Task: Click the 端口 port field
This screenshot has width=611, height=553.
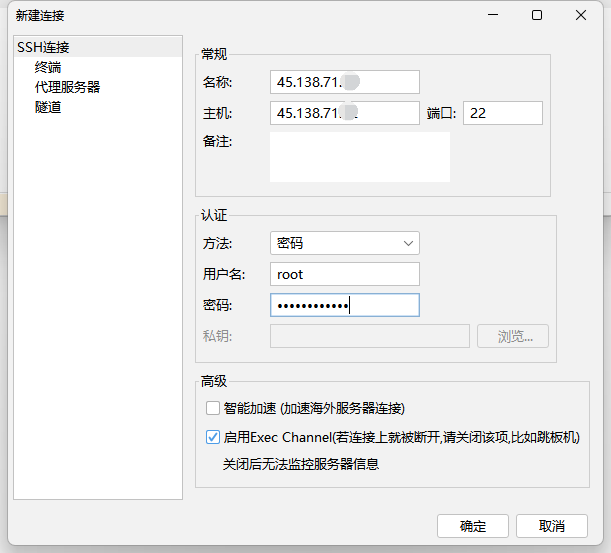Action: point(502,113)
